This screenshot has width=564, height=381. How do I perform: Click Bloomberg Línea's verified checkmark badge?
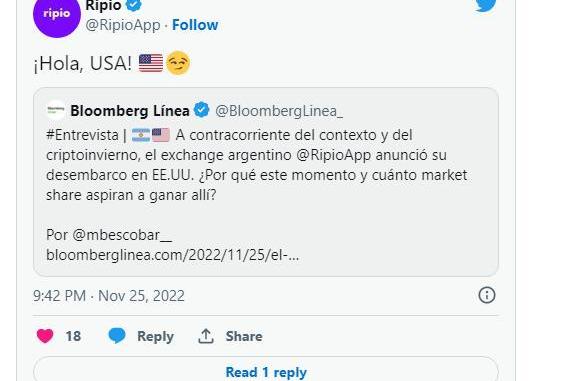pyautogui.click(x=202, y=110)
